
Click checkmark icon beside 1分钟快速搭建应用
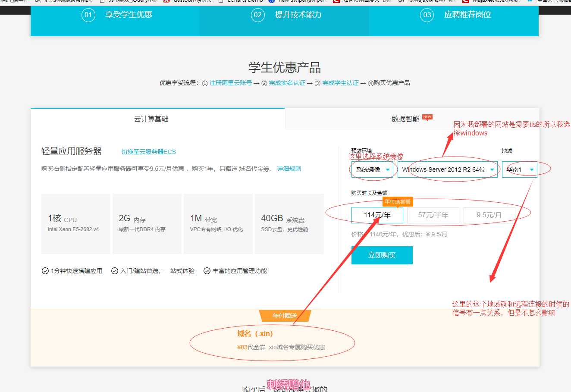click(45, 271)
